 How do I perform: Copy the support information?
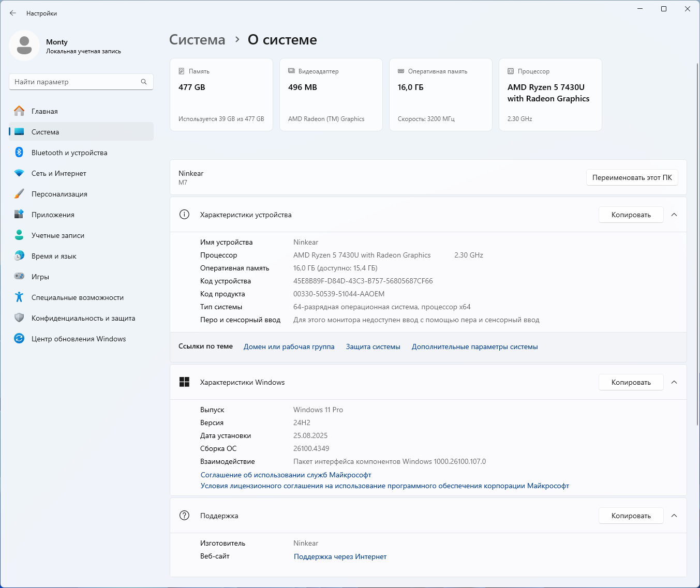pos(631,516)
